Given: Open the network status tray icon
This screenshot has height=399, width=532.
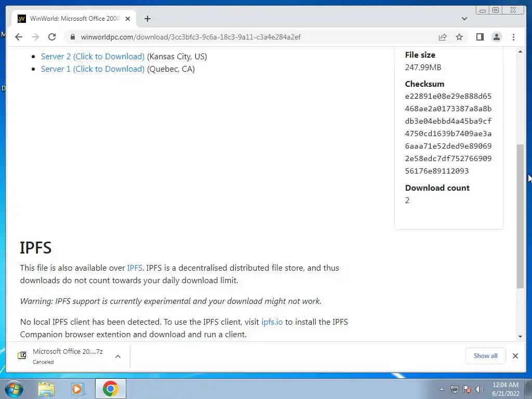Looking at the screenshot, I should (454, 389).
